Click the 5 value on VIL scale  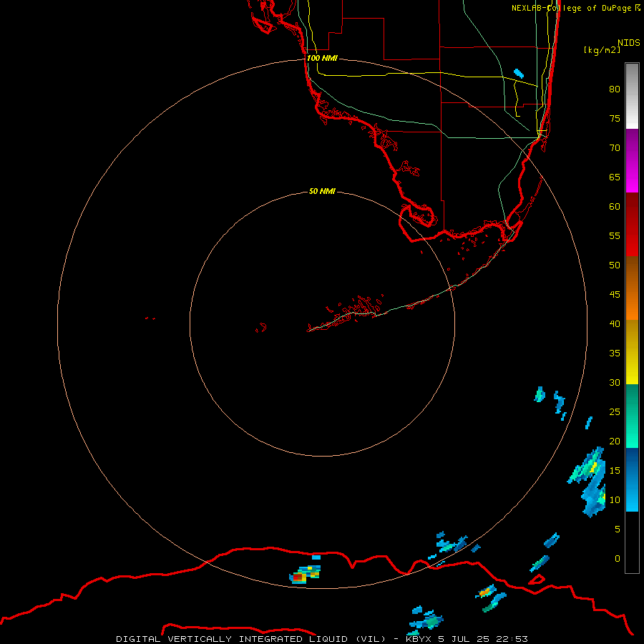(x=618, y=529)
